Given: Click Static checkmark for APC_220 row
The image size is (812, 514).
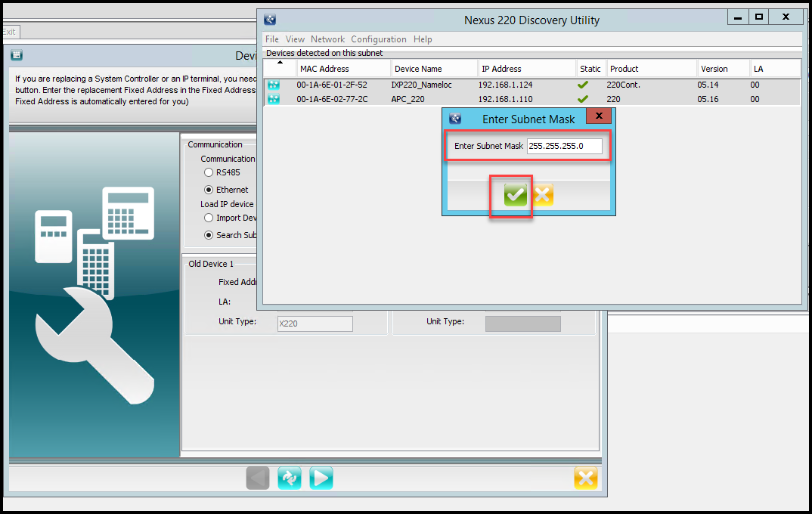Looking at the screenshot, I should click(583, 99).
